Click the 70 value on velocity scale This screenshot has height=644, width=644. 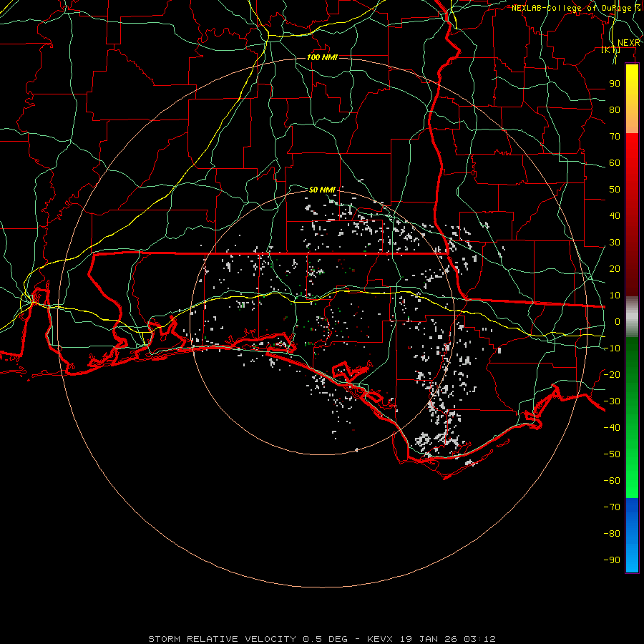tap(615, 137)
